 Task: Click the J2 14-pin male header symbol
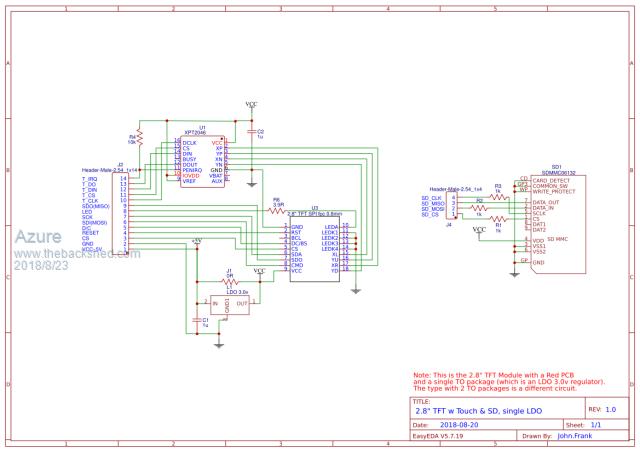click(127, 212)
